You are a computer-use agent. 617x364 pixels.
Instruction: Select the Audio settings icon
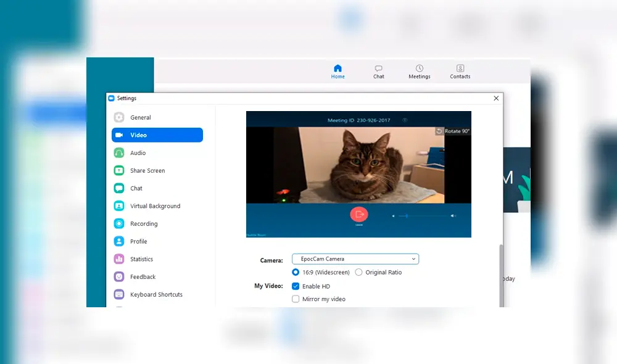click(119, 152)
